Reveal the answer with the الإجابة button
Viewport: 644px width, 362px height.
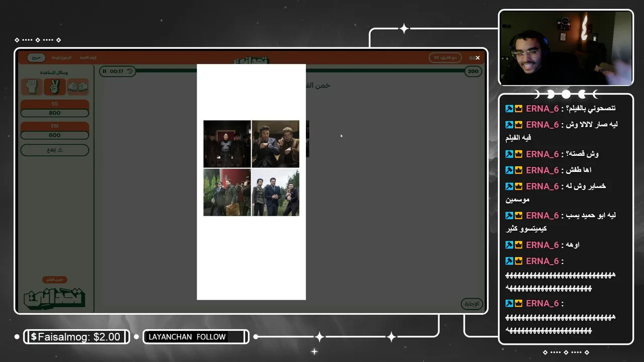tap(472, 304)
